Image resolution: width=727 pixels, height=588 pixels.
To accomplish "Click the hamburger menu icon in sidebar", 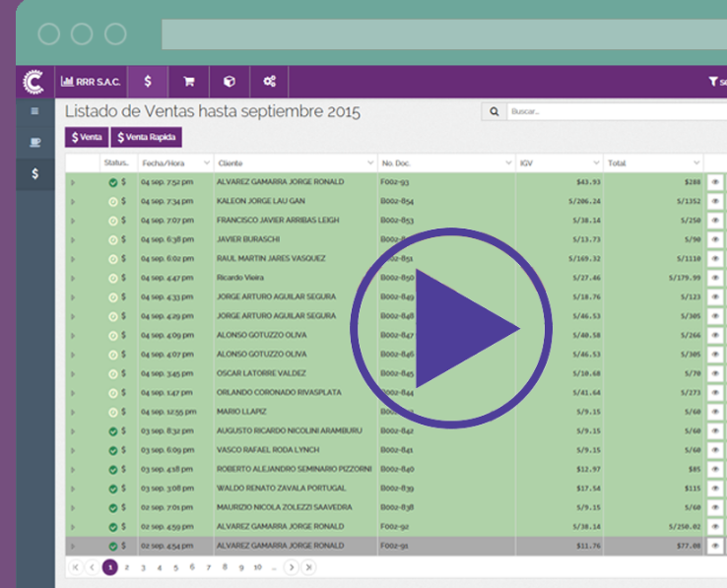I will point(34,111).
